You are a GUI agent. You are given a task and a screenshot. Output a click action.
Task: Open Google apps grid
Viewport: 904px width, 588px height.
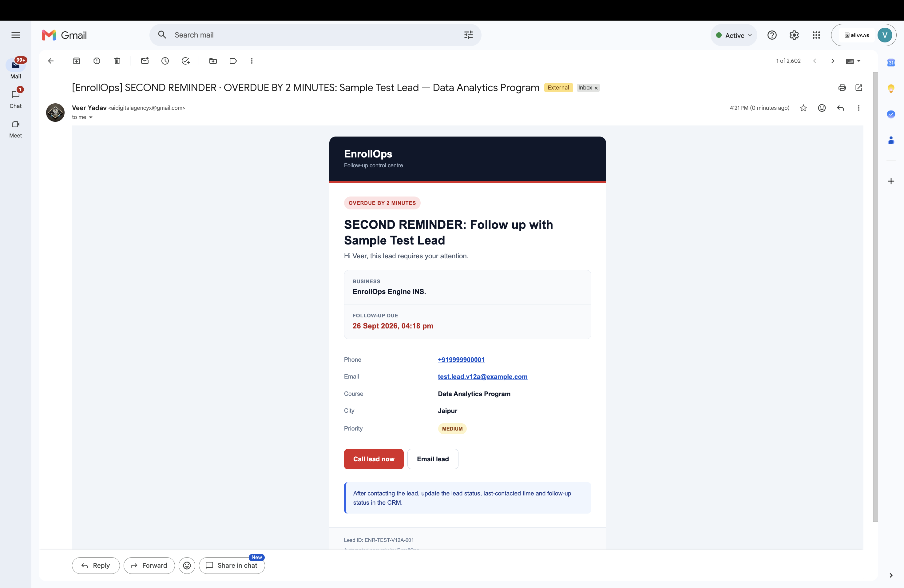click(816, 35)
